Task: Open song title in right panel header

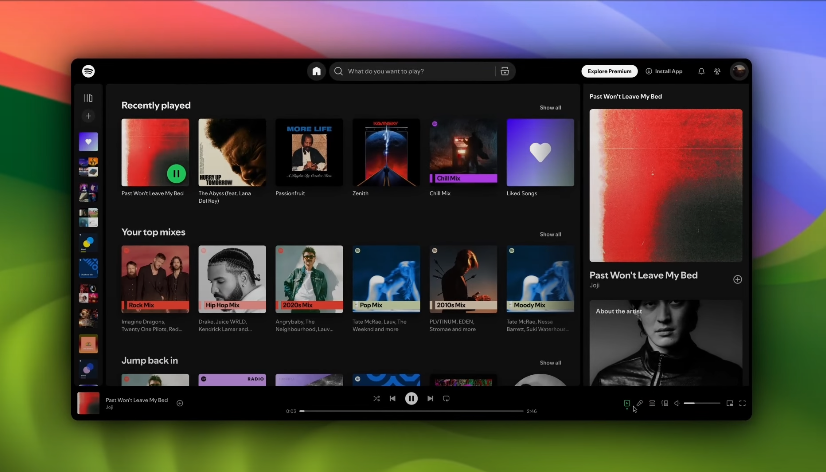Action: tap(625, 96)
